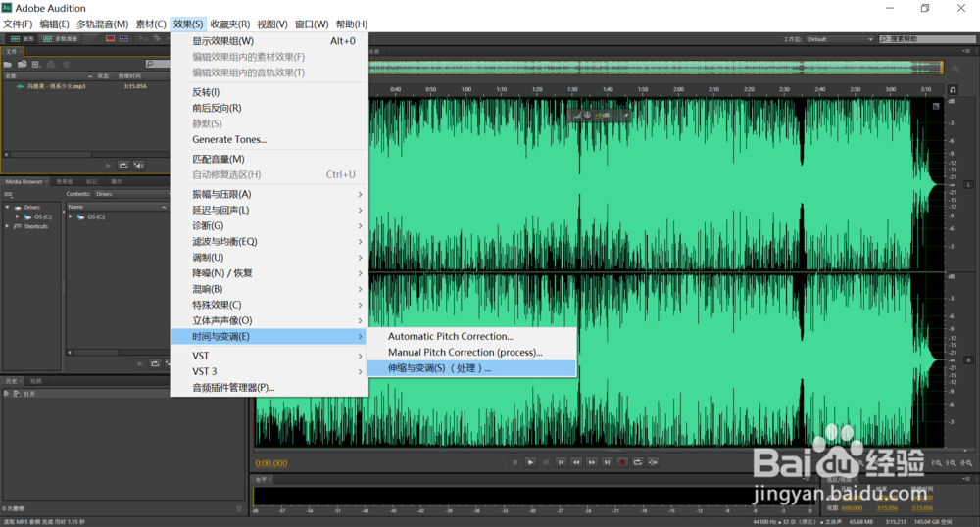
Task: Expand the 滤波与均衡(EQ) submenu
Action: coord(269,242)
